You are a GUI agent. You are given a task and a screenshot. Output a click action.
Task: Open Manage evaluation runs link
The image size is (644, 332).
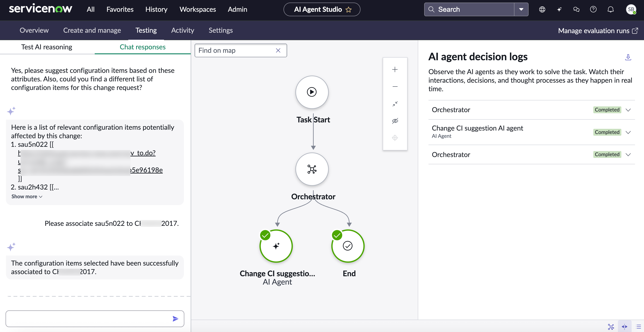(598, 31)
